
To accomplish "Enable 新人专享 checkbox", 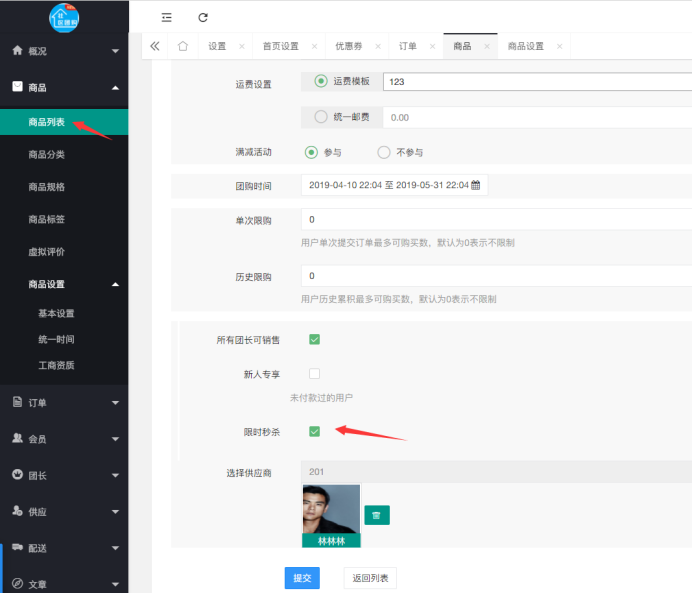I will [314, 374].
